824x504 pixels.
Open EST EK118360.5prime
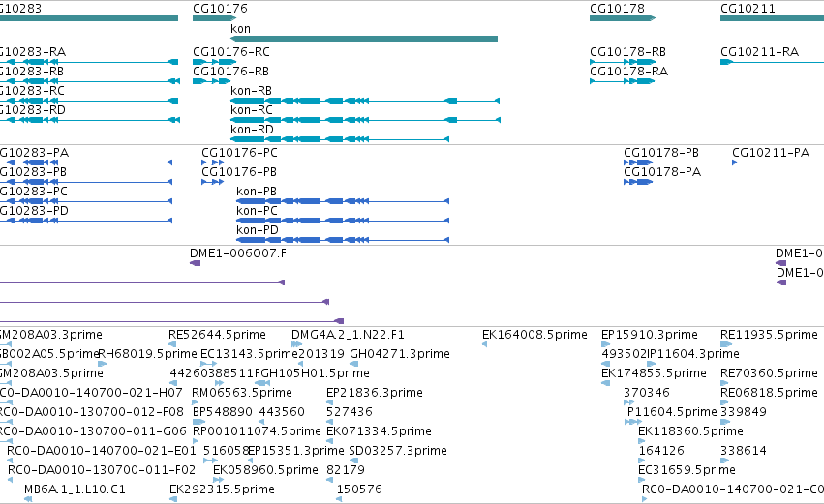point(690,432)
